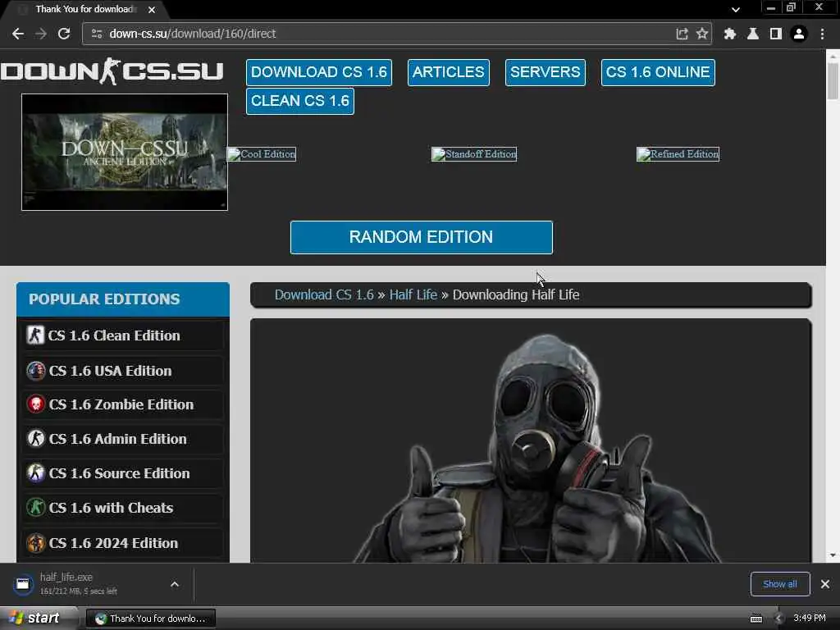This screenshot has width=840, height=630.
Task: Click the CS 1.6 Admin Edition icon
Action: [x=36, y=439]
